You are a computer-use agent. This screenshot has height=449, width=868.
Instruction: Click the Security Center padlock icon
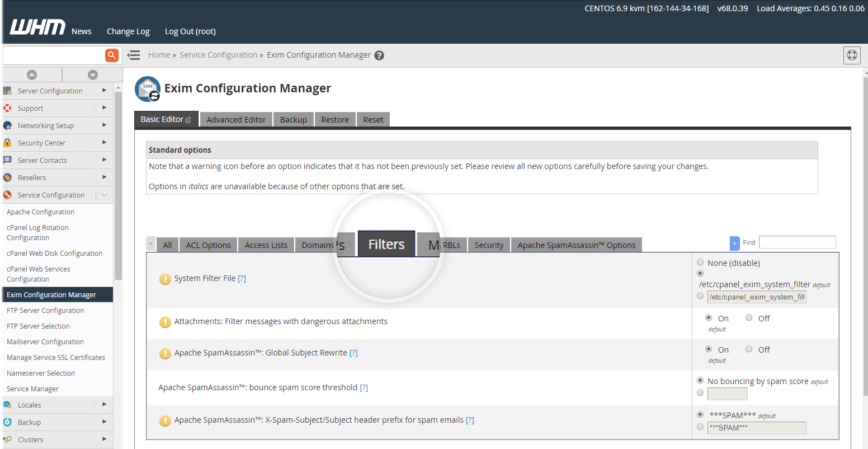coord(7,143)
